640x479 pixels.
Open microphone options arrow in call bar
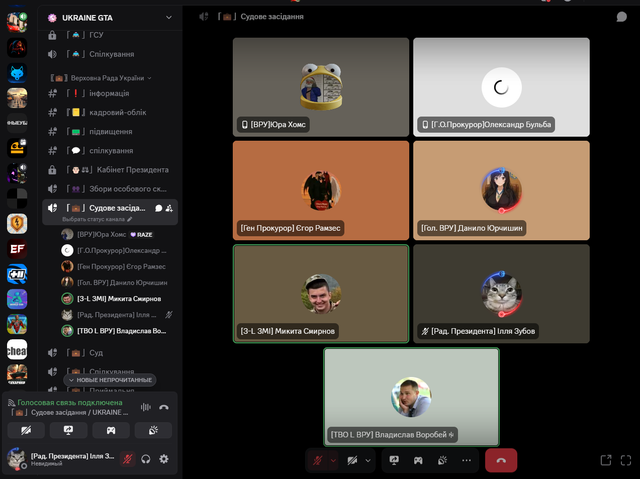[x=333, y=460]
